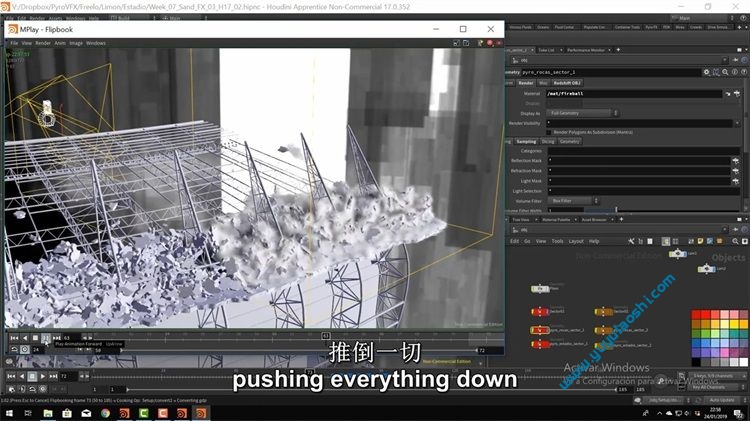Open network editor Tools menu

(557, 242)
